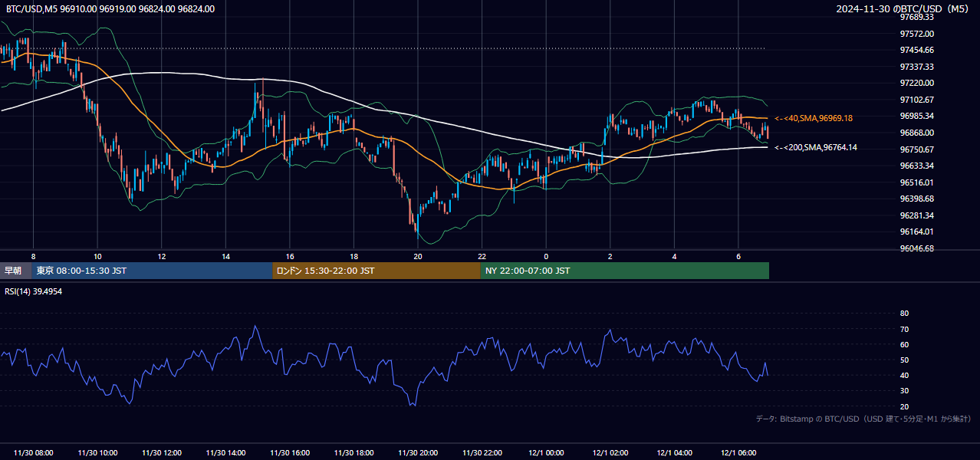Click price axis label 97572.00
The height and width of the screenshot is (460, 980).
point(917,34)
